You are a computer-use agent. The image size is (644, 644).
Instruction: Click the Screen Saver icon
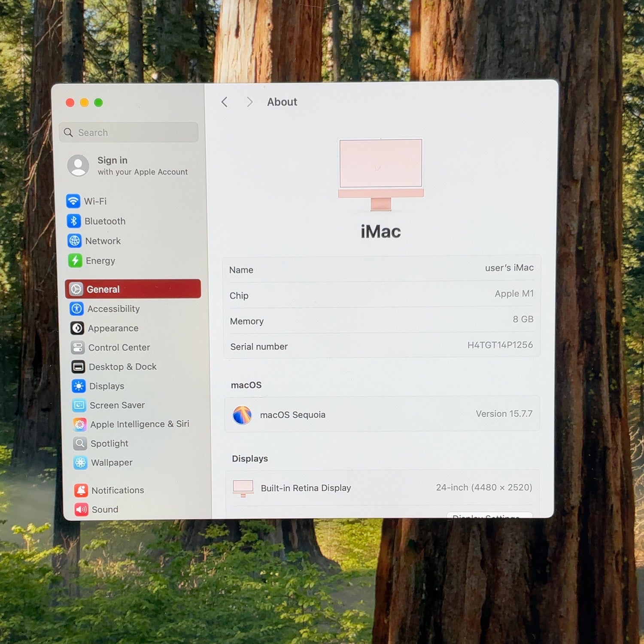[x=79, y=405]
